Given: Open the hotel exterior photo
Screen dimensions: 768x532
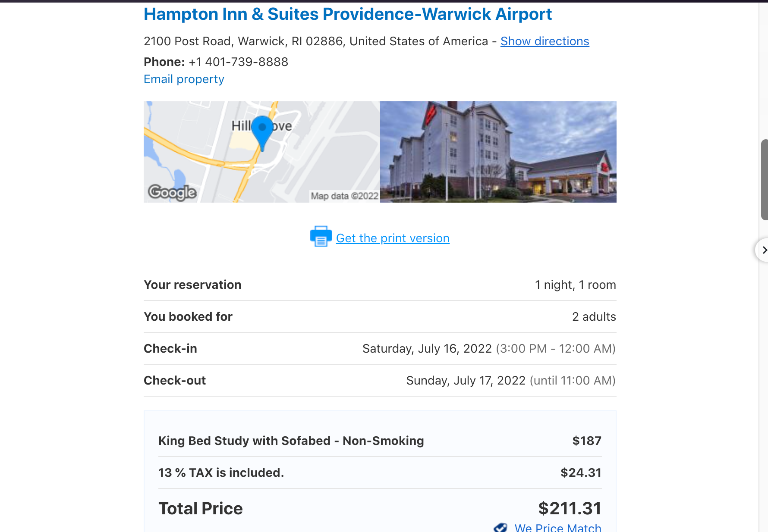Looking at the screenshot, I should point(498,152).
